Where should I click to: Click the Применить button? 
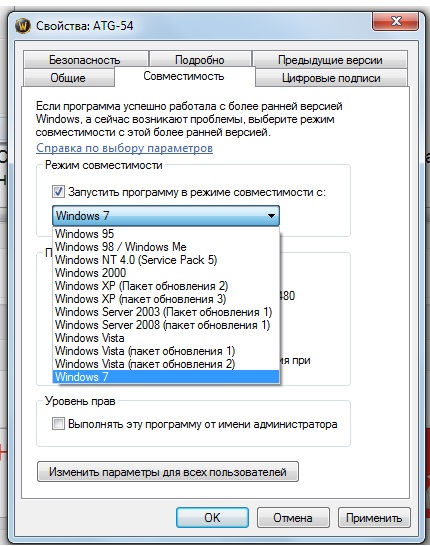(x=374, y=518)
